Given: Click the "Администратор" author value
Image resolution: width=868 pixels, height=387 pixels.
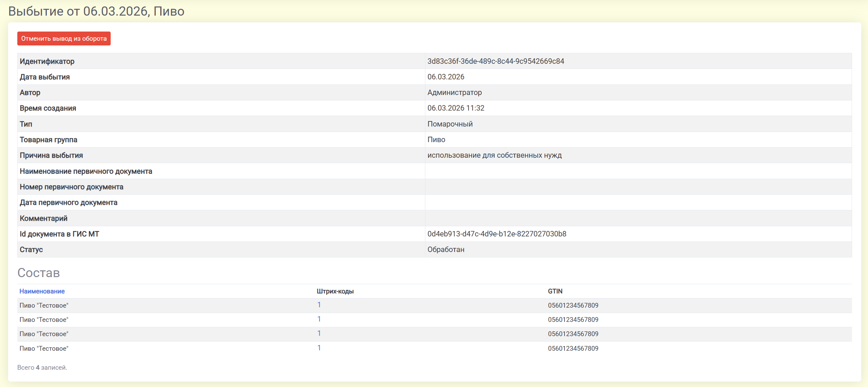Looking at the screenshot, I should coord(455,92).
